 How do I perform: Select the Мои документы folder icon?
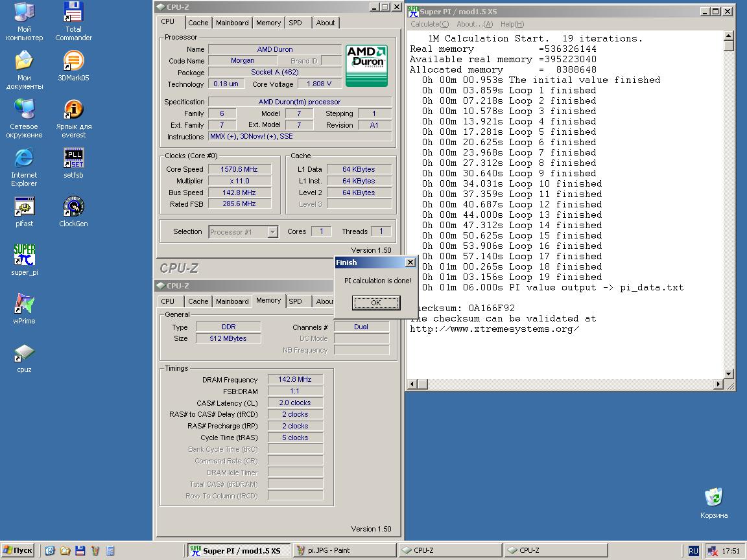pos(24,70)
